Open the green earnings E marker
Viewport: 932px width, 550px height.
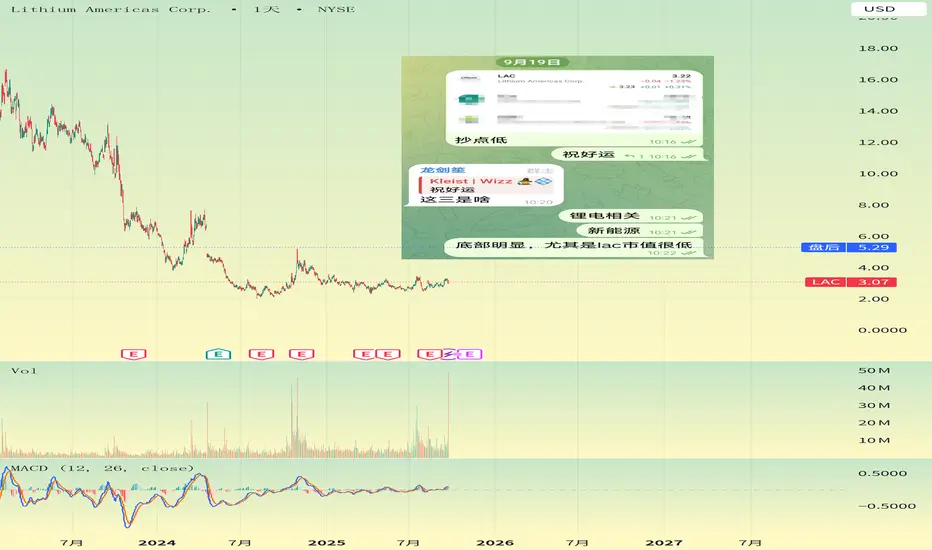point(218,354)
